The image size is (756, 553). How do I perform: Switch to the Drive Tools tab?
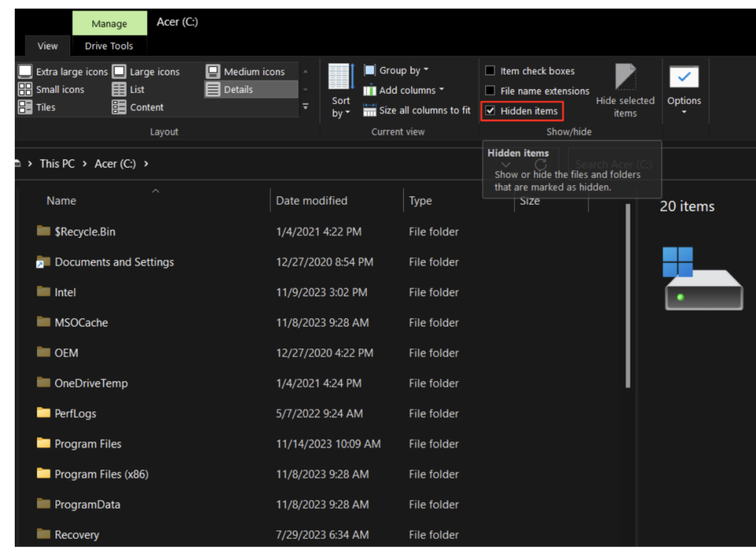pyautogui.click(x=108, y=46)
